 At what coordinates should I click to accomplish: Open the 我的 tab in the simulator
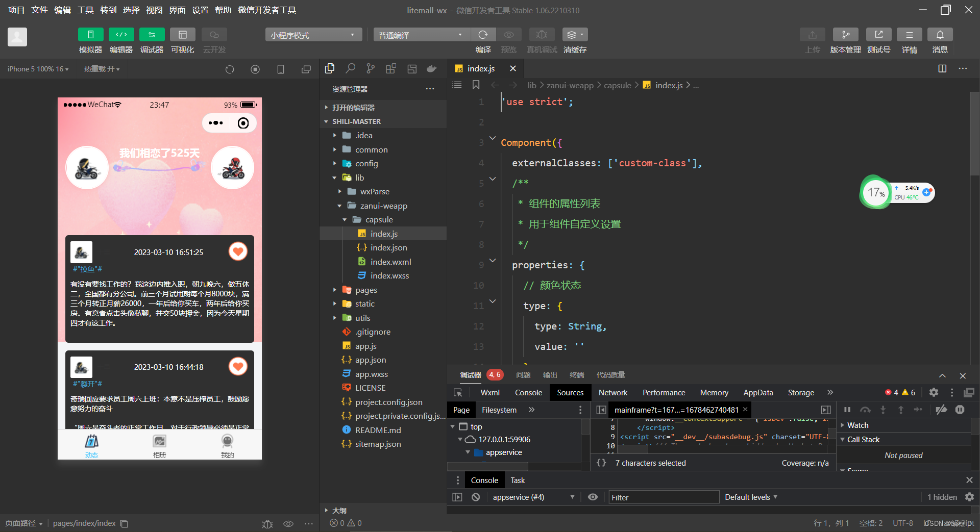click(227, 445)
